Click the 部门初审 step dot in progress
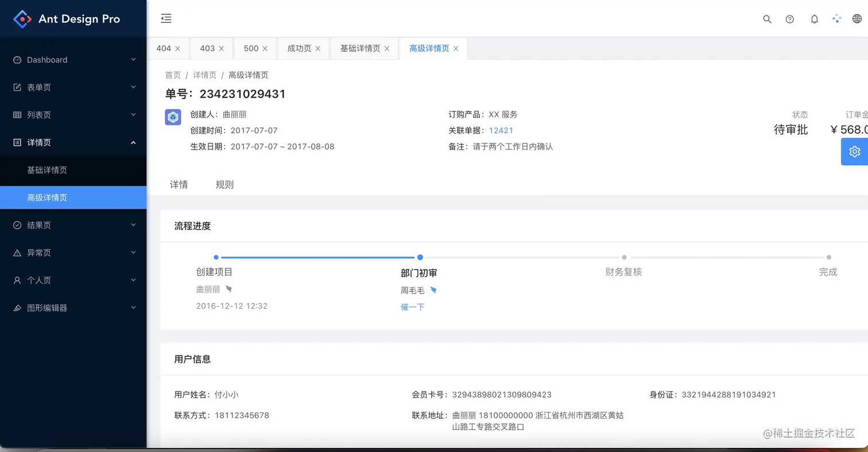The image size is (868, 452). pyautogui.click(x=420, y=258)
